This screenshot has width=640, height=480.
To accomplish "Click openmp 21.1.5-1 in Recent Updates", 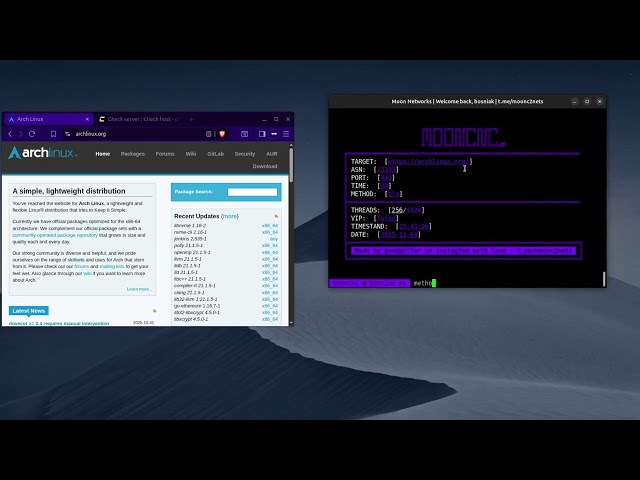I will click(192, 252).
